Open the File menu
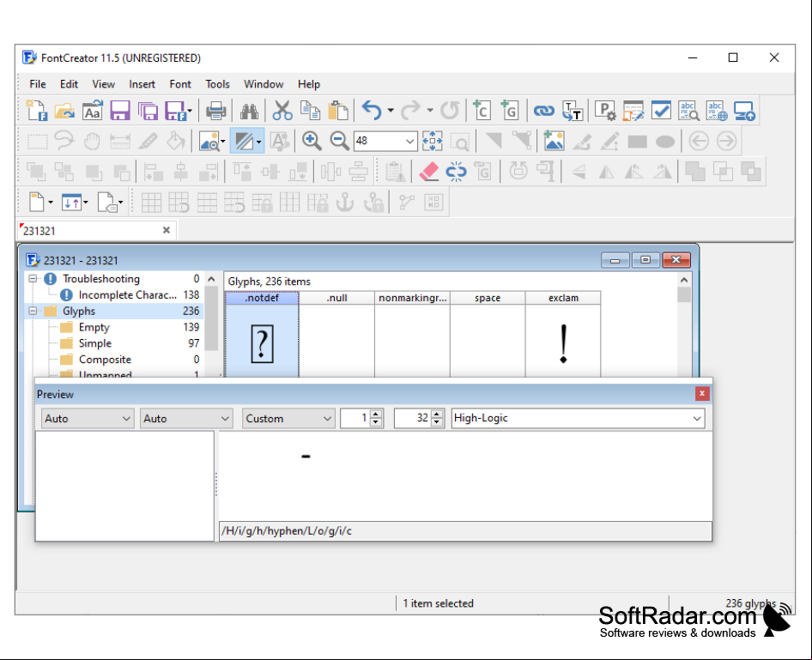812x660 pixels. tap(37, 84)
